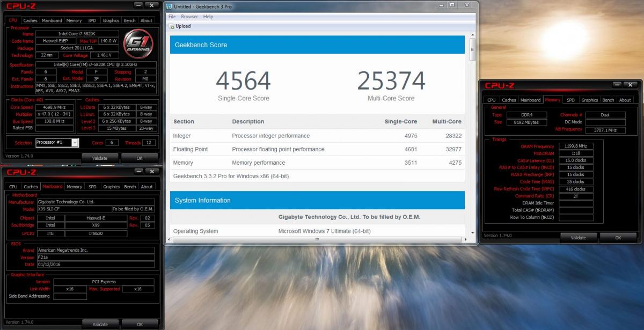Click OK in the Memory window
This screenshot has width=644, height=330.
618,237
